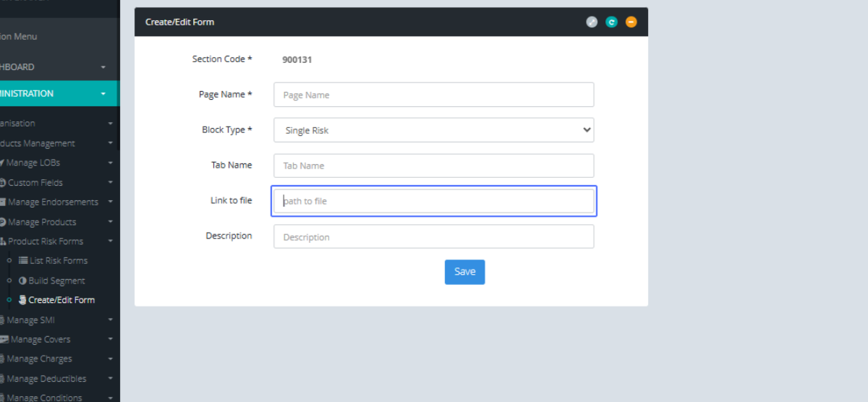Screen dimensions: 868x402
Task: Expand the Manage Deductibles submenu arrow
Action: pyautogui.click(x=111, y=379)
